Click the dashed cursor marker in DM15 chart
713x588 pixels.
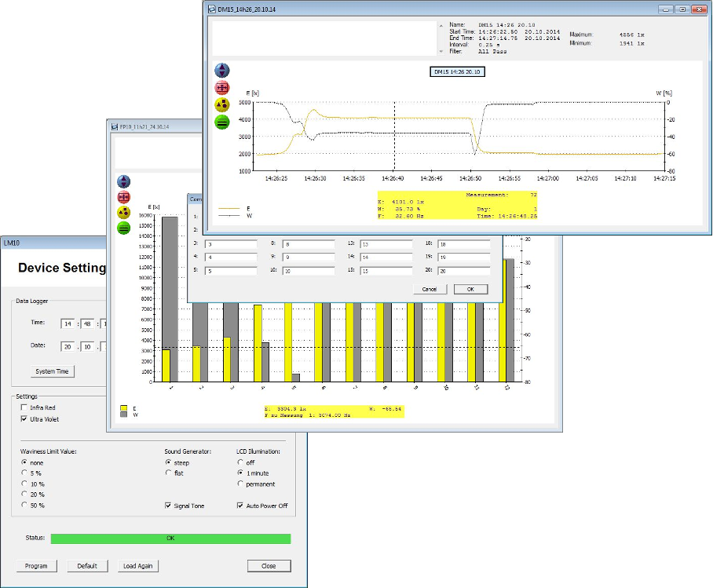394,137
